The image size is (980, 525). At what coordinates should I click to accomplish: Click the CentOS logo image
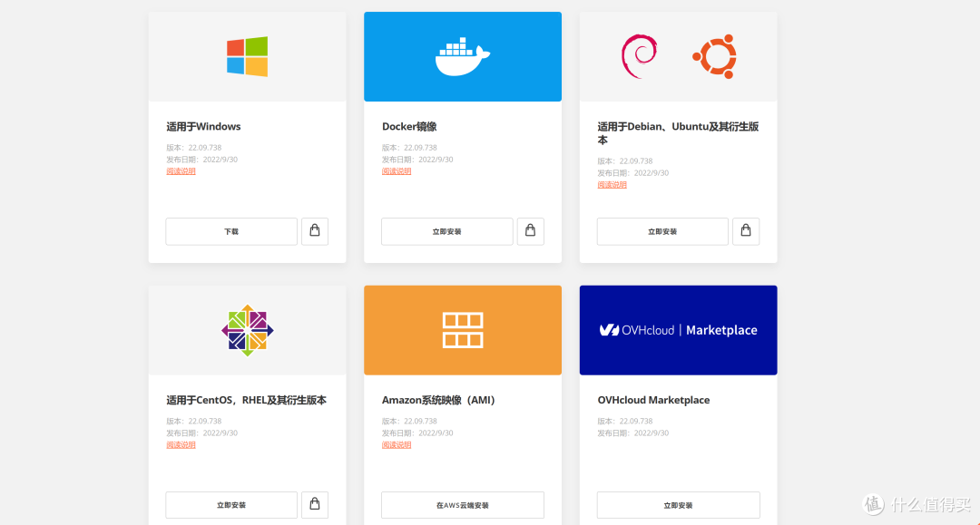(248, 330)
